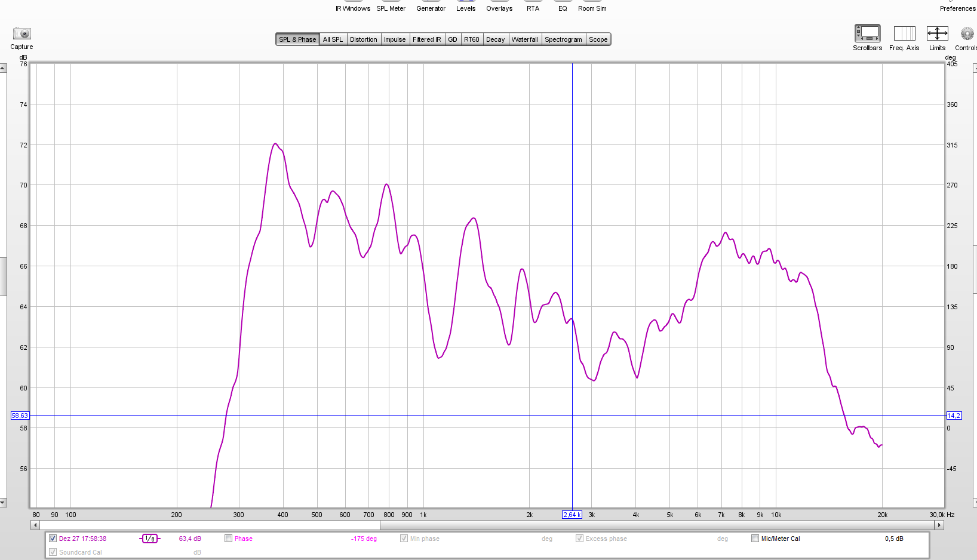Click the horizontal scrollbar right arrow
977x560 pixels.
[x=939, y=525]
